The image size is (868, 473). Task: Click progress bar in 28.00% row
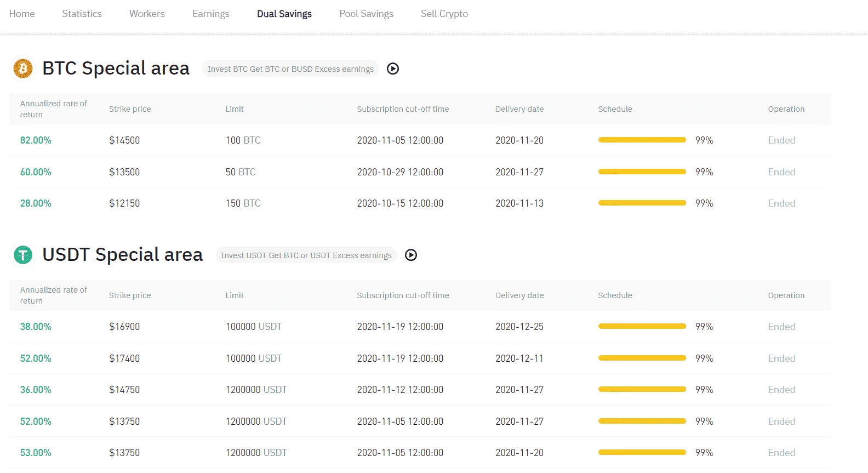[642, 203]
